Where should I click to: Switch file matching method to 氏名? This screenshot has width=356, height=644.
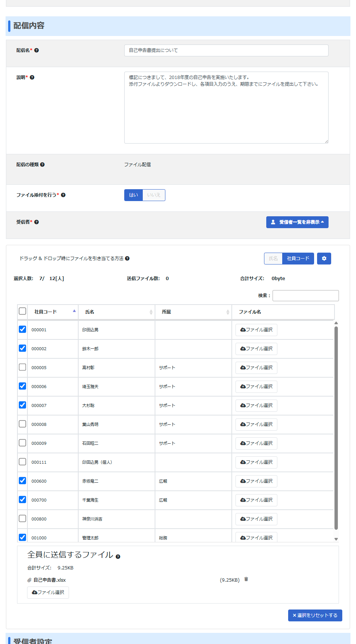click(x=273, y=259)
